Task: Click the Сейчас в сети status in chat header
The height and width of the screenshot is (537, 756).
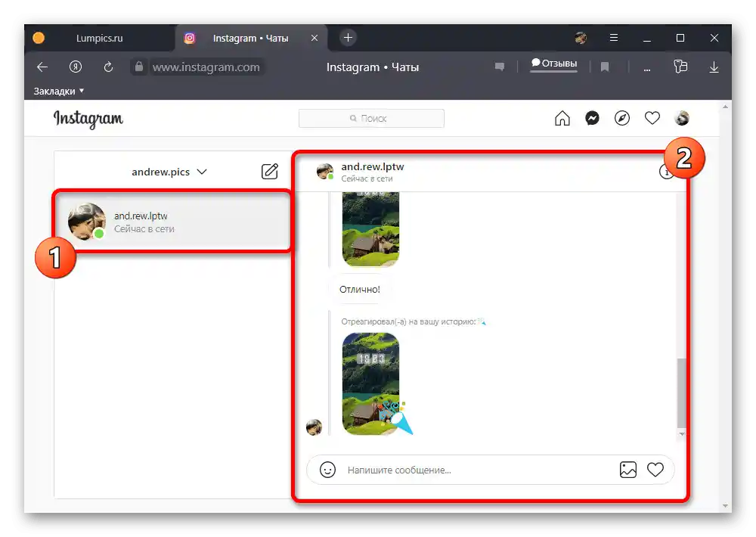Action: [x=367, y=178]
